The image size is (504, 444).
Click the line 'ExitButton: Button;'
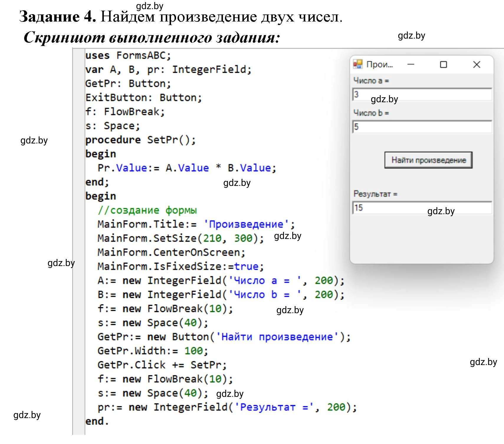(x=144, y=98)
